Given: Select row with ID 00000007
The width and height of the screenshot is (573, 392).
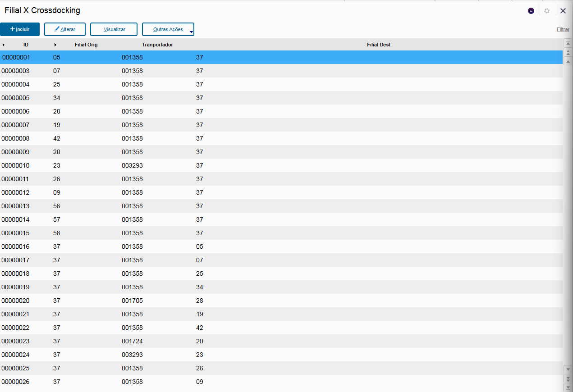Looking at the screenshot, I should 281,125.
